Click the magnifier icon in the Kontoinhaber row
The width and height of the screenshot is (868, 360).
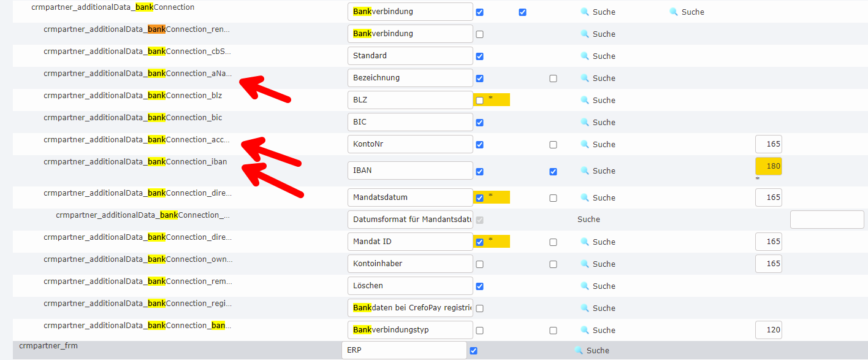(584, 264)
